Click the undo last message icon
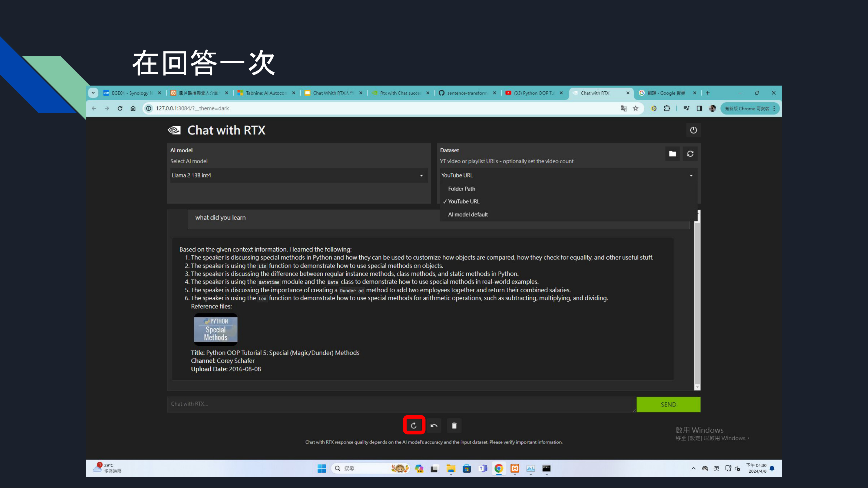 click(434, 425)
